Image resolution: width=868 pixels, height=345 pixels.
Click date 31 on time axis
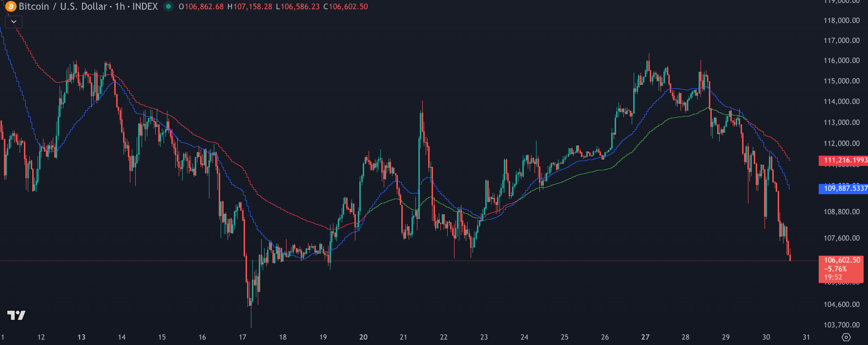point(806,337)
